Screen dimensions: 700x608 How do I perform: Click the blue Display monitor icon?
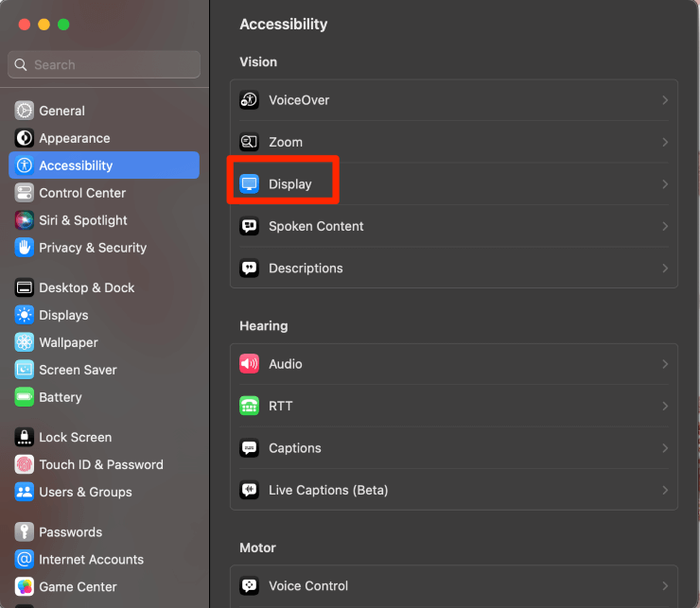[249, 184]
